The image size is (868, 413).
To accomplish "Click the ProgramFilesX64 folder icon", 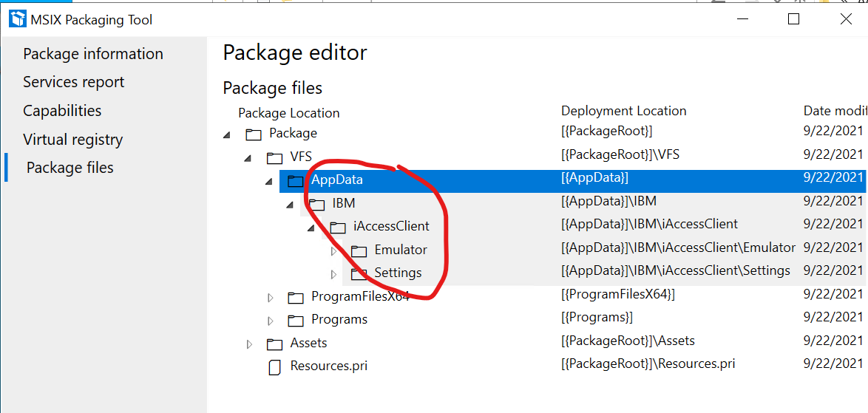I will coord(296,298).
